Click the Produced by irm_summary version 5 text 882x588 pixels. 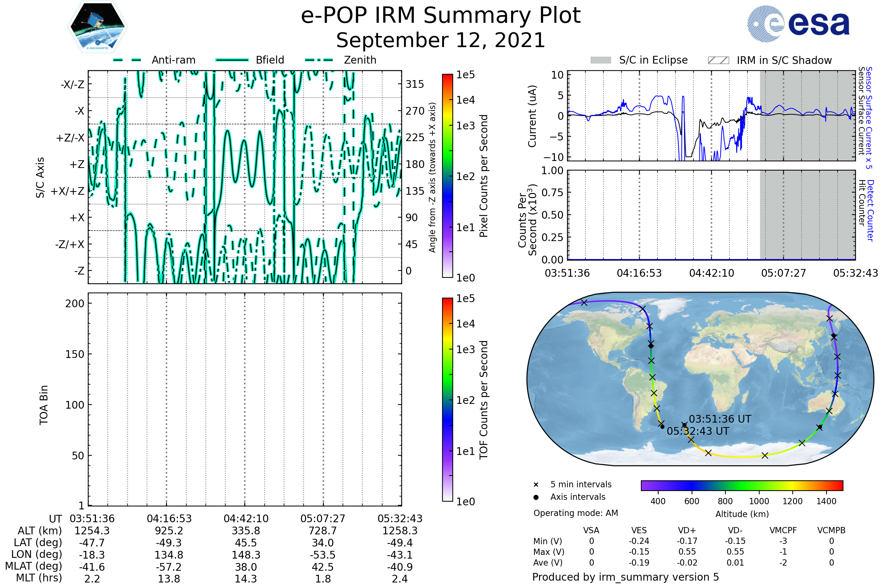pyautogui.click(x=625, y=577)
